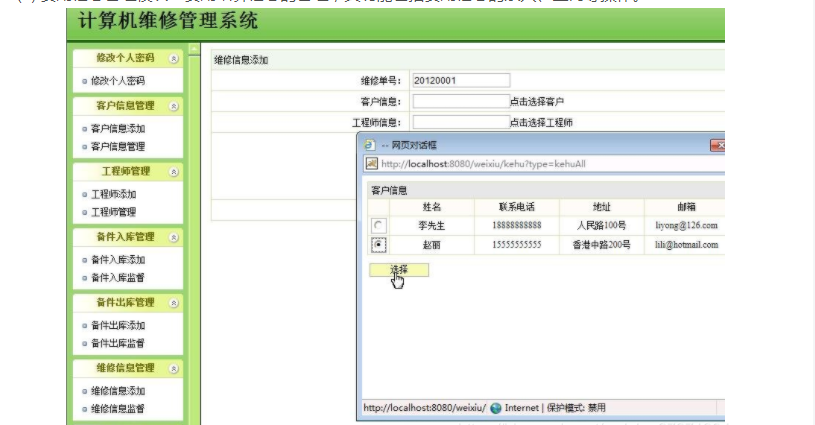Screen dimensions: 815x425
Task: Click the 维修单号 input field
Action: pos(461,81)
